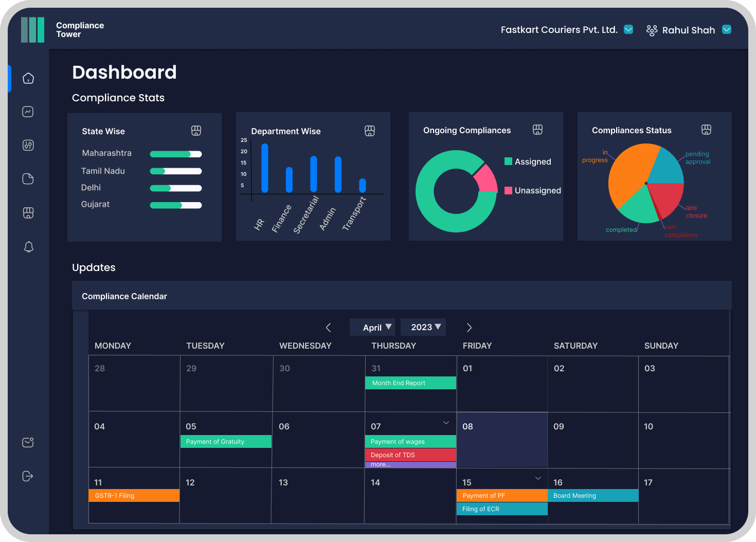Screen dimensions: 756x542
Task: Open the 2023 year dropdown
Action: point(423,327)
